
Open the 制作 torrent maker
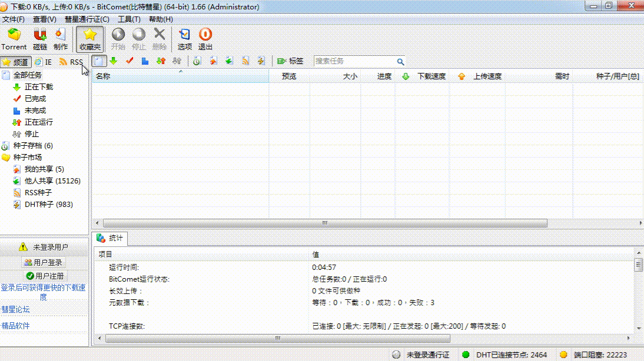tap(61, 39)
